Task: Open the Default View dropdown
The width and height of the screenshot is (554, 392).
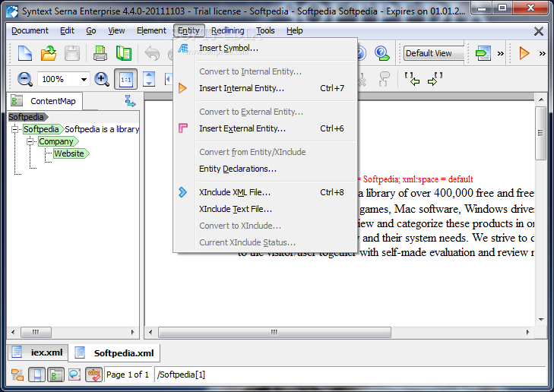Action: coord(434,53)
